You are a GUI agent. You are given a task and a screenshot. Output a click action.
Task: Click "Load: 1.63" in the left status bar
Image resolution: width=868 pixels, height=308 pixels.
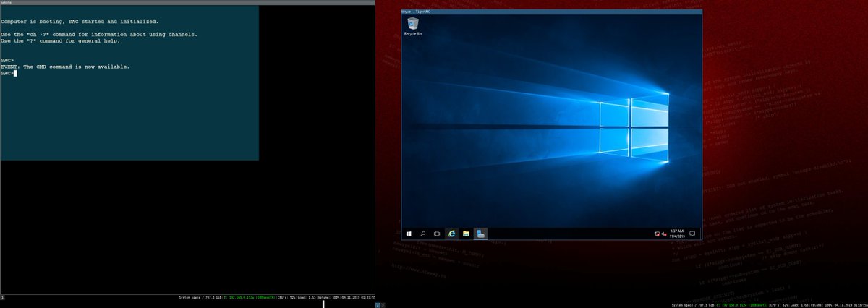click(307, 297)
